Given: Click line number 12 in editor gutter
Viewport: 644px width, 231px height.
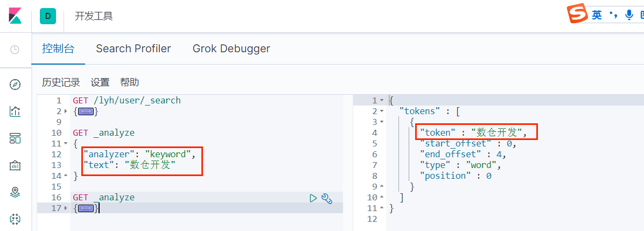Looking at the screenshot, I should [56, 154].
